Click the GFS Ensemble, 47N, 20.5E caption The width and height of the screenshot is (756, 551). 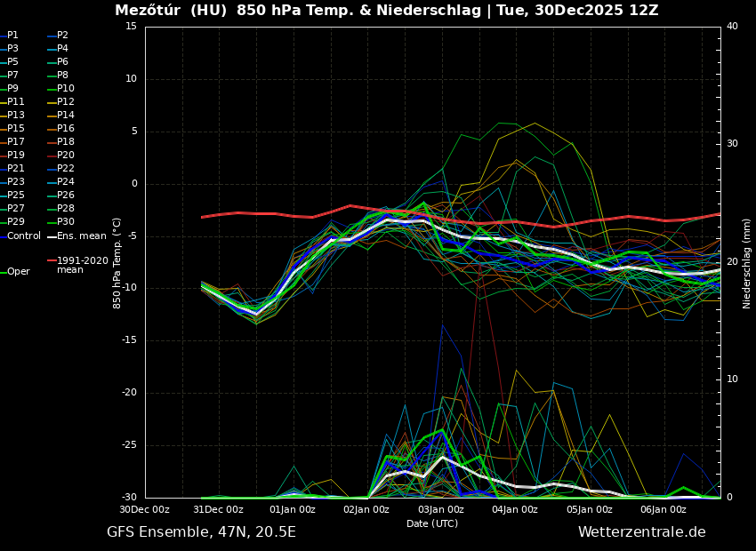pos(201,532)
